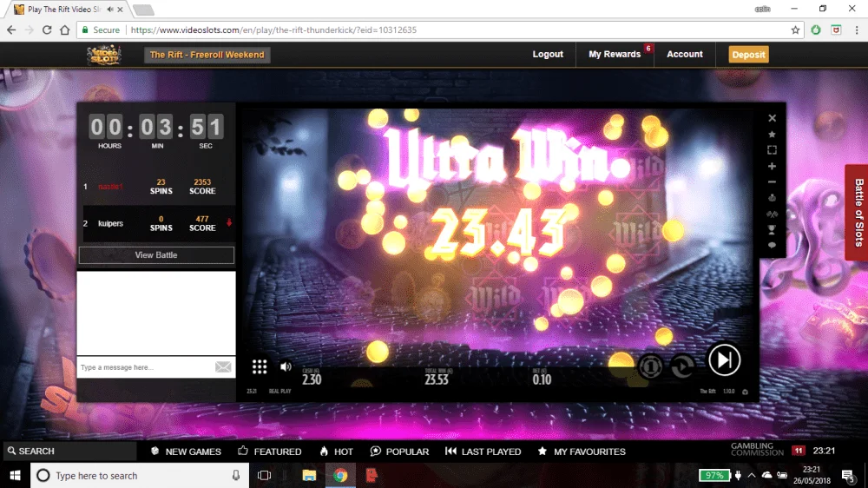Open the Battle of Slots side tab

858,212
